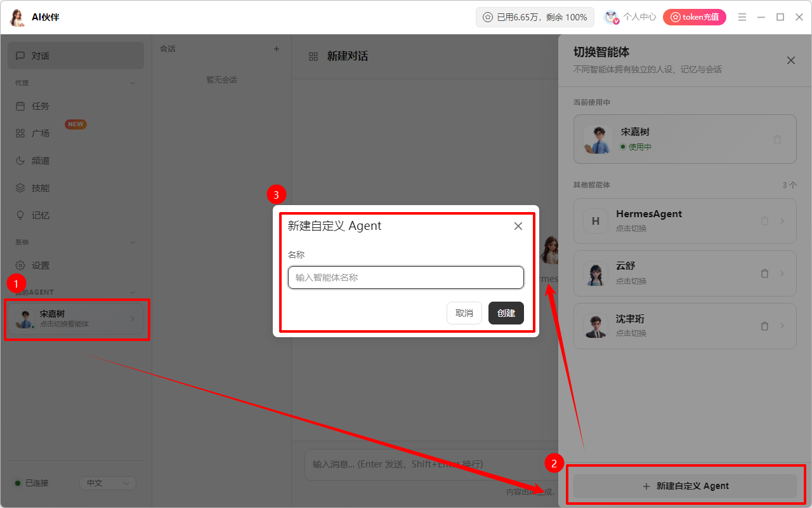Viewport: 812px width, 508px height.
Task: Open the 中文 language dropdown
Action: [108, 483]
